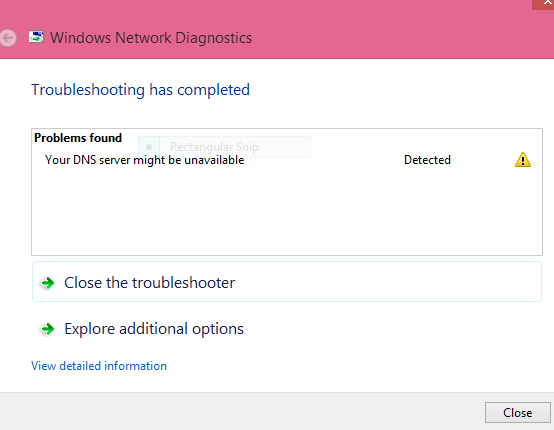Viewport: 554px width, 430px height.
Task: Click the 'Problems found' heading
Action: click(78, 137)
